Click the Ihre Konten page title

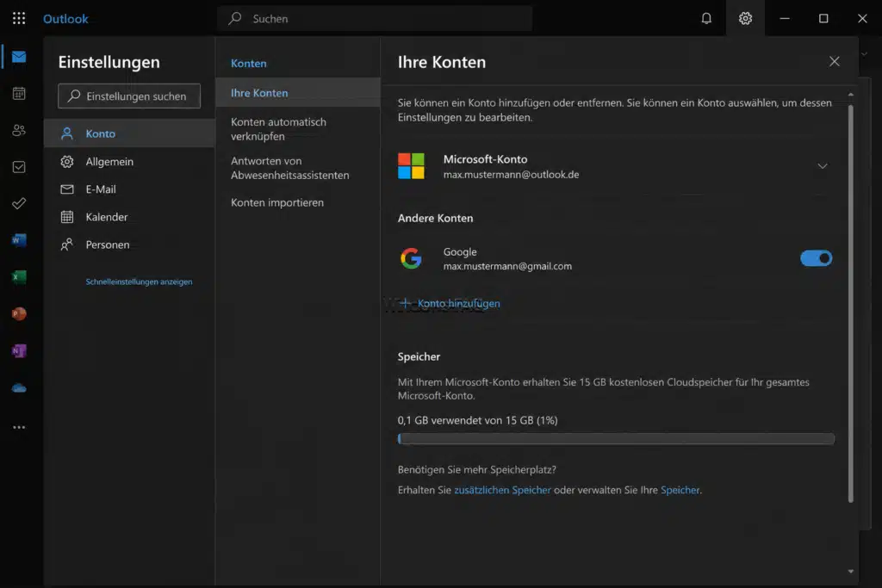pyautogui.click(x=442, y=62)
